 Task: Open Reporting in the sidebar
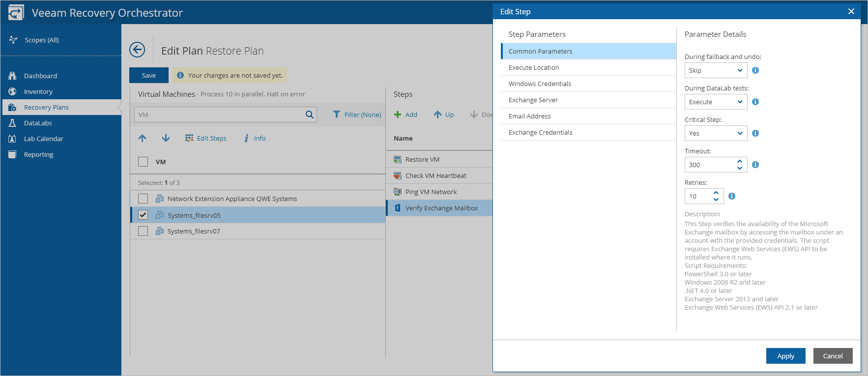point(38,154)
